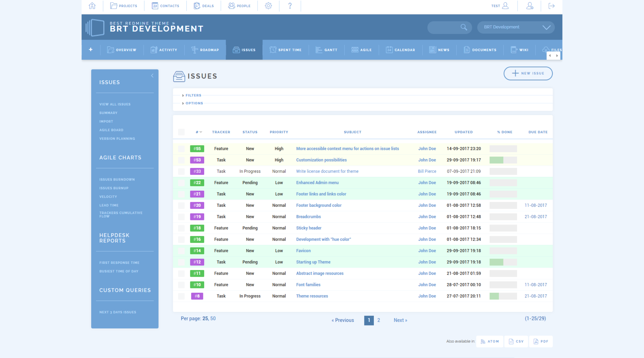Click the Next » pagination link
Screen dimensions: 644x358
click(x=400, y=320)
